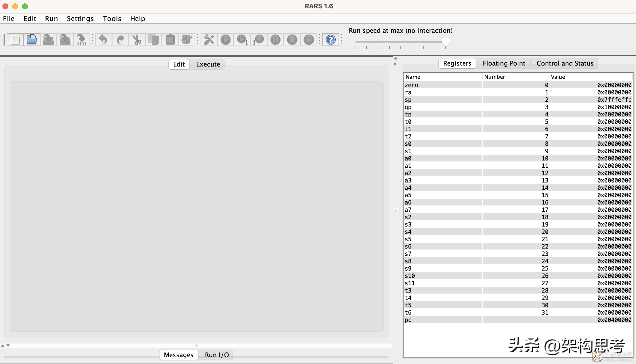This screenshot has height=364, width=636.
Task: Click the up arrow of messages pane divider
Action: tap(3, 345)
